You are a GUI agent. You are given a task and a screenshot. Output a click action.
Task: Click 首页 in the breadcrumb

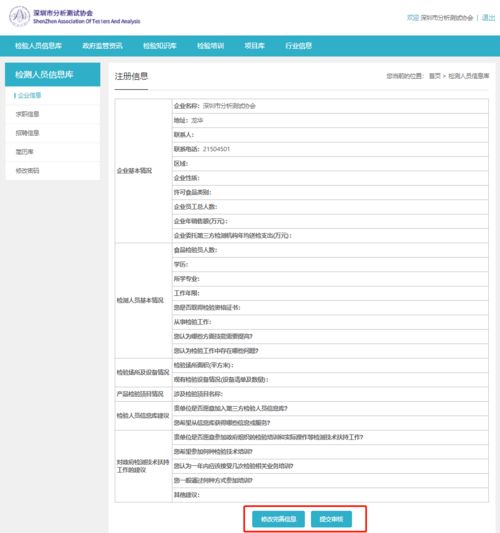435,76
